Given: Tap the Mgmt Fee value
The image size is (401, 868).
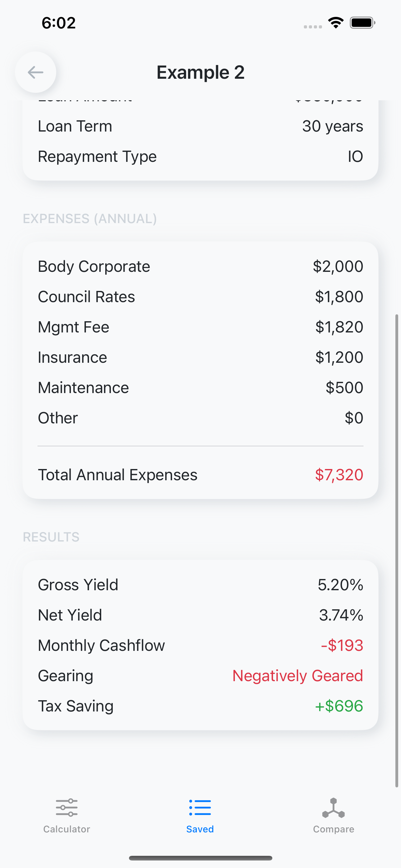Looking at the screenshot, I should (x=339, y=327).
